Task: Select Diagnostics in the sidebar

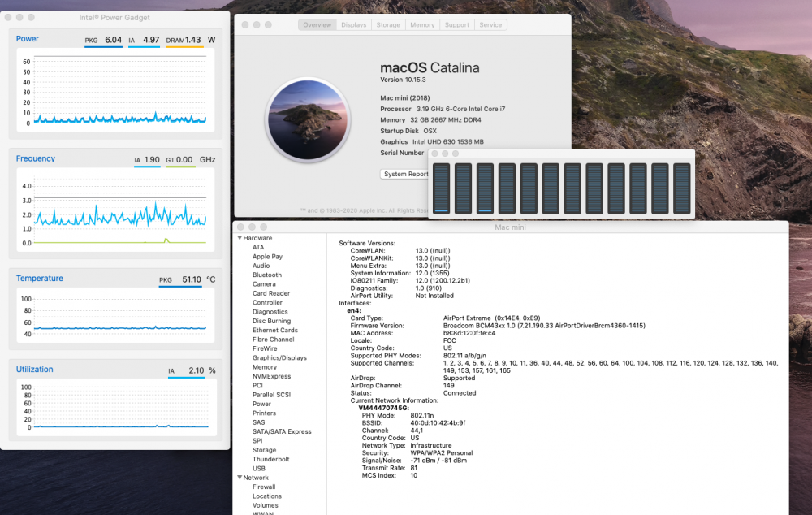Action: point(270,312)
